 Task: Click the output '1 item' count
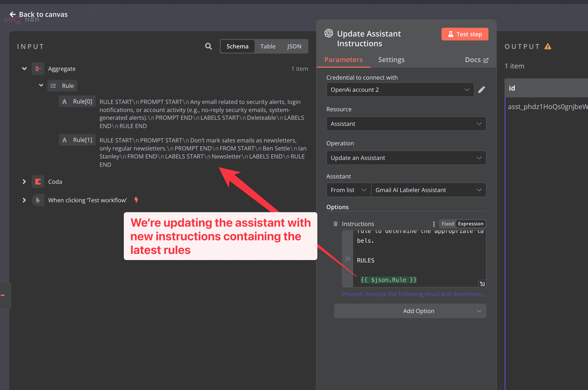click(514, 66)
